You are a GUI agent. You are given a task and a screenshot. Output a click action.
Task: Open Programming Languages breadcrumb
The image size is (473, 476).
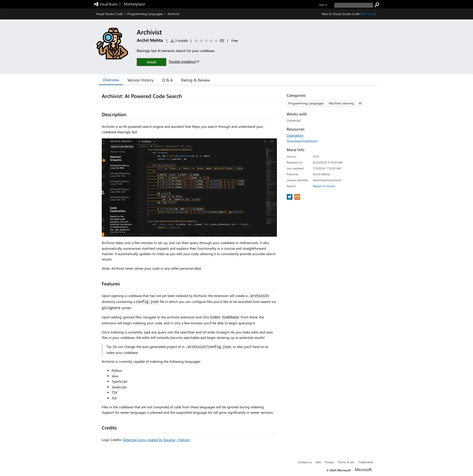pyautogui.click(x=145, y=14)
